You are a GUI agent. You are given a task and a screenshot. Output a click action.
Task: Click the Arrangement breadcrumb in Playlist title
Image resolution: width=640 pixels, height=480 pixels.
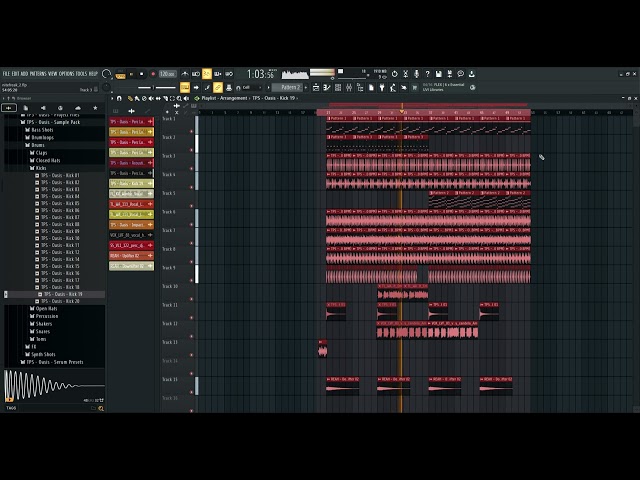233,98
